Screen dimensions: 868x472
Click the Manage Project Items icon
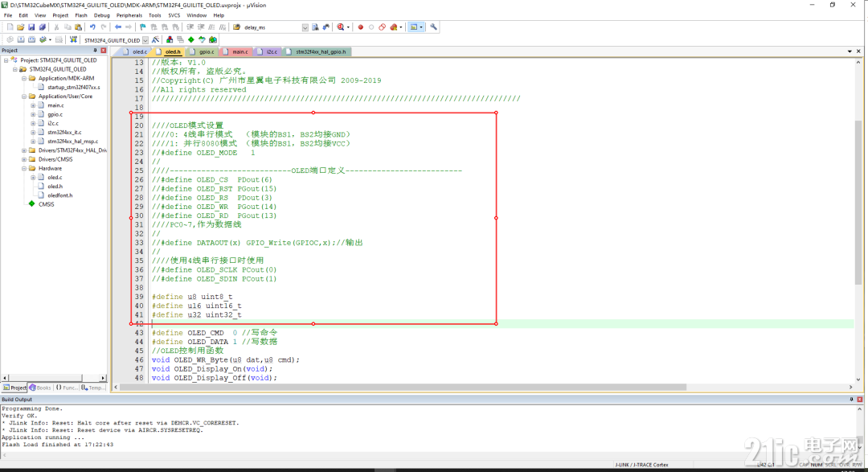[170, 40]
